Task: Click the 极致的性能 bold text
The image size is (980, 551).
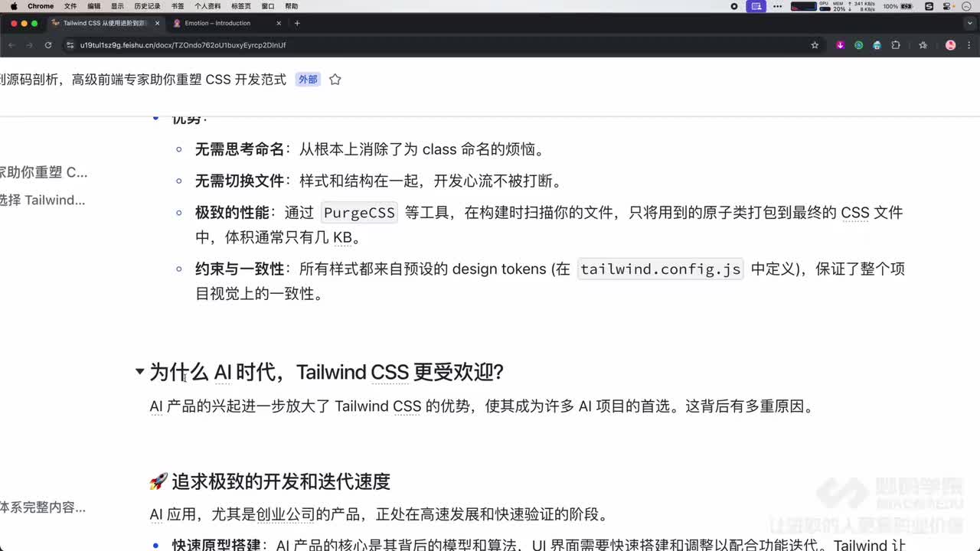Action: (x=232, y=213)
